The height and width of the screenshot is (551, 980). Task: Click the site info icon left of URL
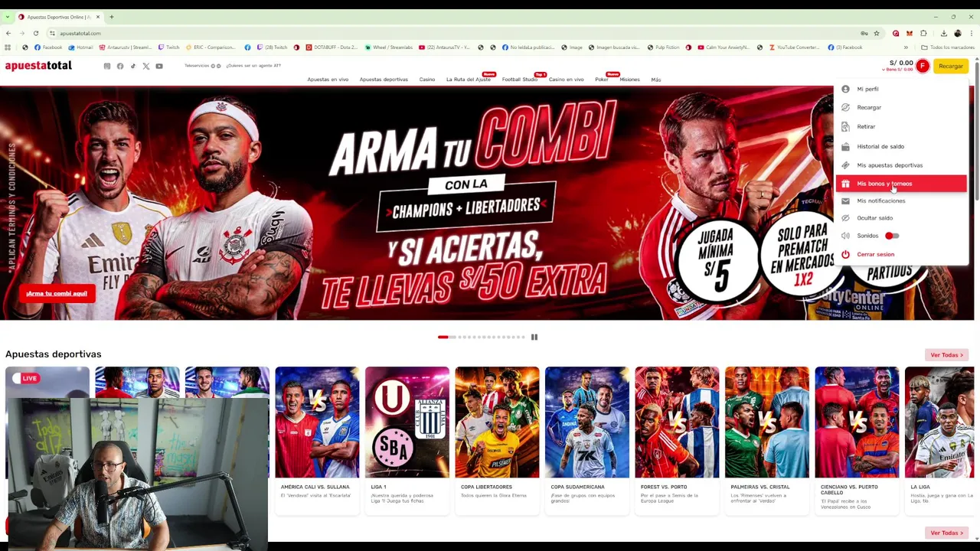(52, 33)
